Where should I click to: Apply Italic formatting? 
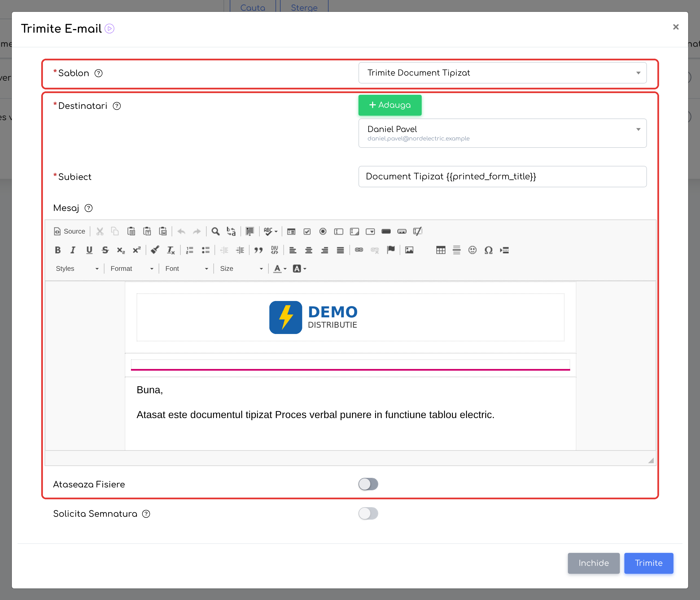coord(73,250)
